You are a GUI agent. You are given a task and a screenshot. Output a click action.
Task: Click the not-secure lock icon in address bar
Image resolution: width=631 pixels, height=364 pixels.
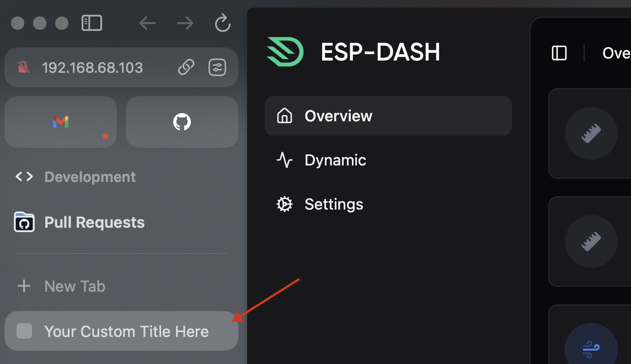24,67
